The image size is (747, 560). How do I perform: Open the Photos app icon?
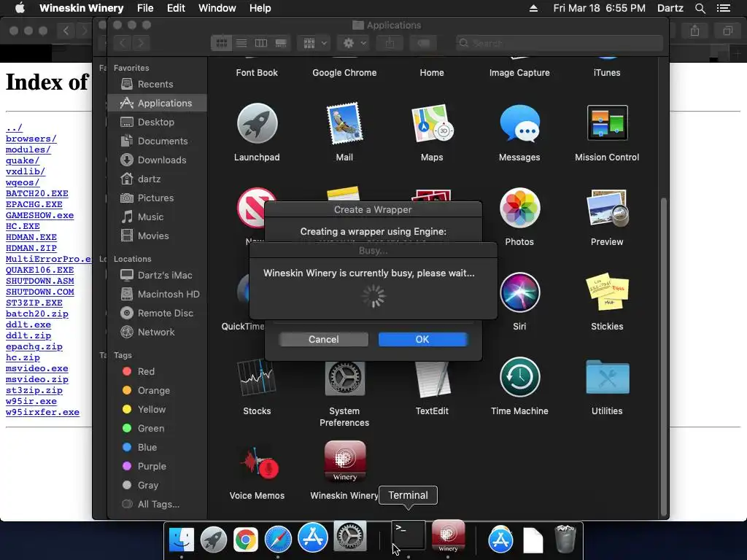coord(519,208)
